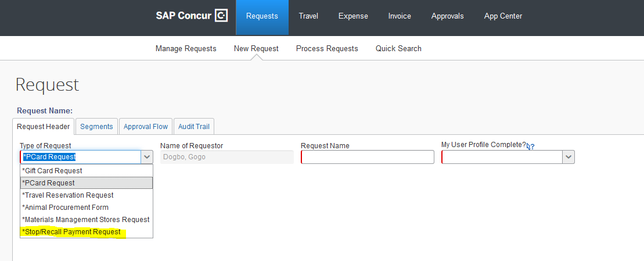This screenshot has width=644, height=261.
Task: Click the help question mark icon
Action: tap(531, 146)
